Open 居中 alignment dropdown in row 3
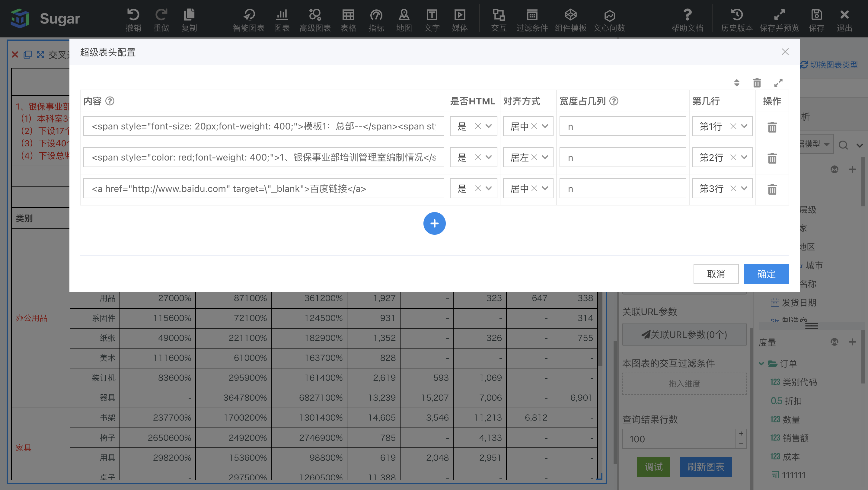Viewport: 868px width, 490px height. [545, 188]
